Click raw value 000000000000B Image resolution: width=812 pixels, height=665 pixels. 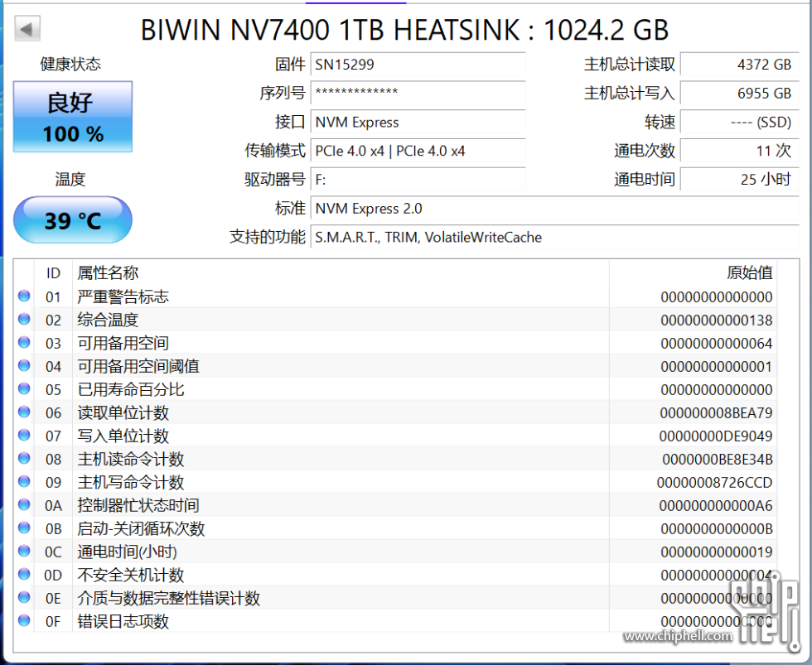(x=717, y=529)
